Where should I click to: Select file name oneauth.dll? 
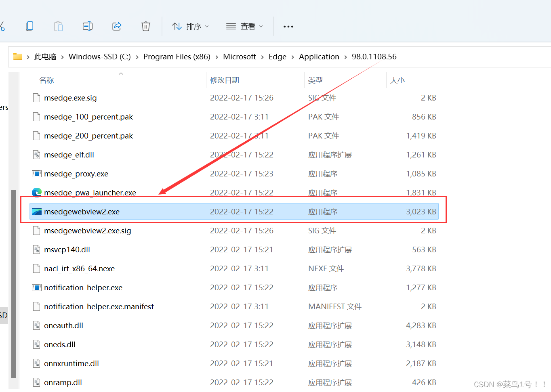coord(63,325)
